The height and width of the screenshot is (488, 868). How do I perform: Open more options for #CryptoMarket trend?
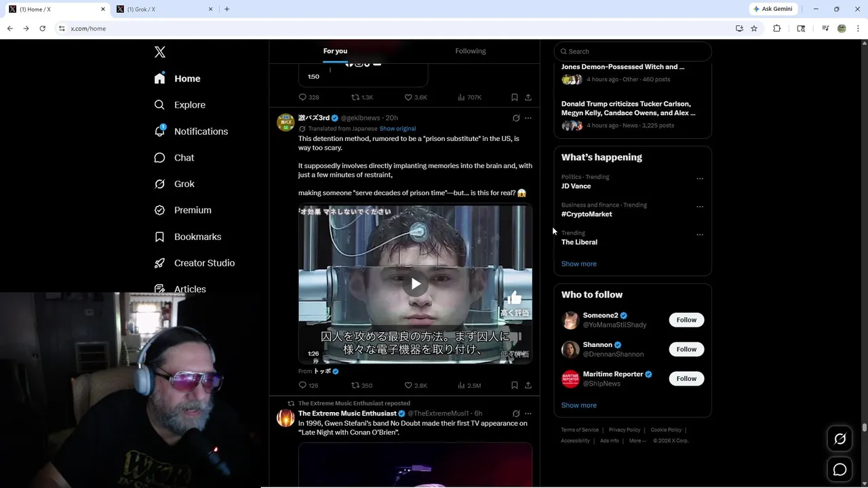pos(700,207)
